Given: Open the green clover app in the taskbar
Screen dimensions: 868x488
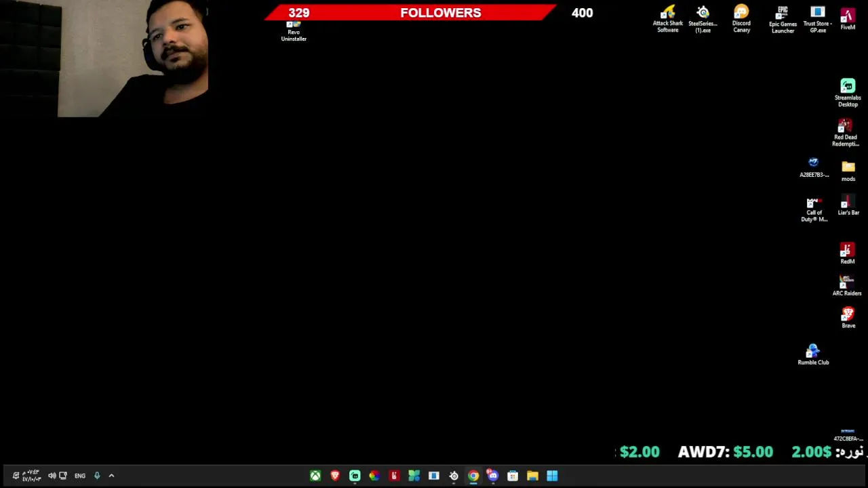Looking at the screenshot, I should [414, 476].
